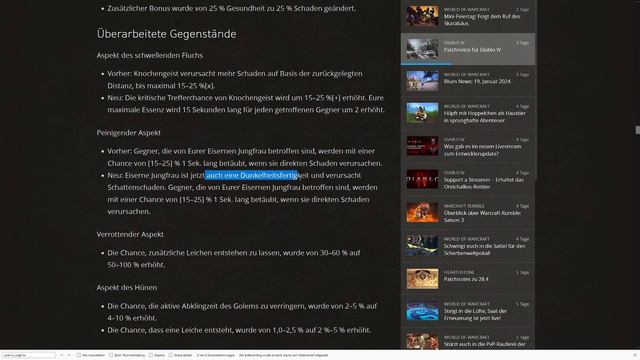Image resolution: width=640 pixels, height=360 pixels.
Task: Toggle the 'Akzente' checkbox in find bar
Action: tap(151, 355)
